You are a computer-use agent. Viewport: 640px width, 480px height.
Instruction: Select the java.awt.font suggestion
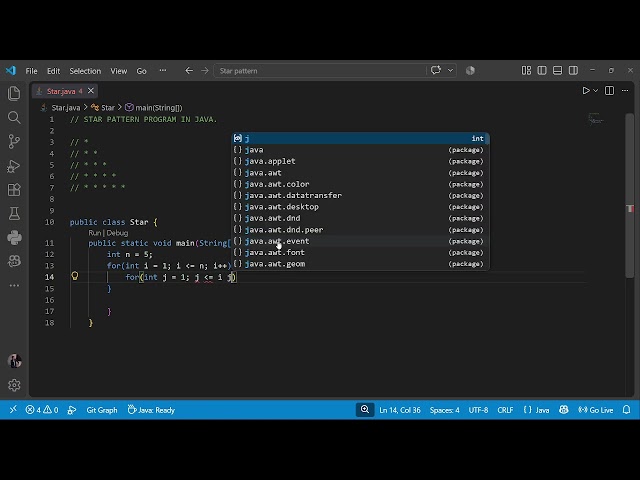pos(360,253)
